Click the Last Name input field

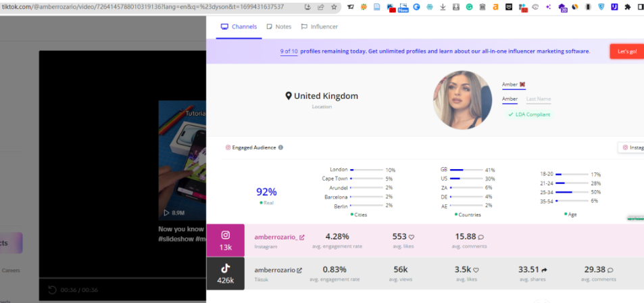[x=539, y=99]
